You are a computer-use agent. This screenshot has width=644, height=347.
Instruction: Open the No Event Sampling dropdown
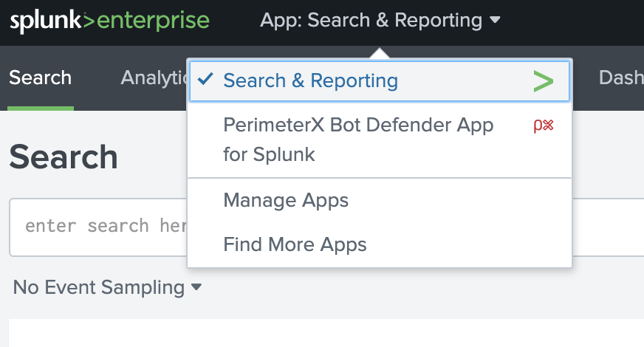[99, 287]
